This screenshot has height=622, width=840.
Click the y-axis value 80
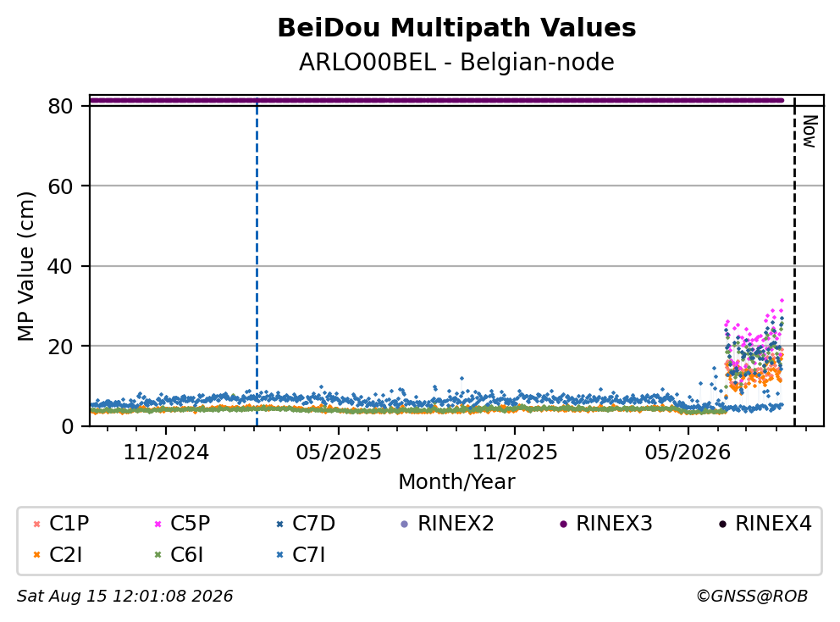click(60, 106)
